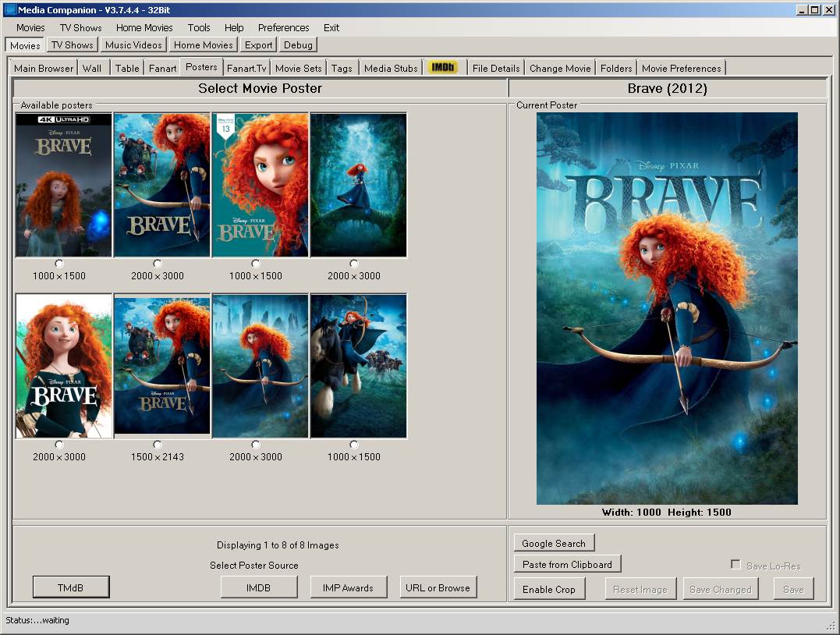Choose the radio button under the white-background poster
This screenshot has height=635, width=840.
(59, 445)
